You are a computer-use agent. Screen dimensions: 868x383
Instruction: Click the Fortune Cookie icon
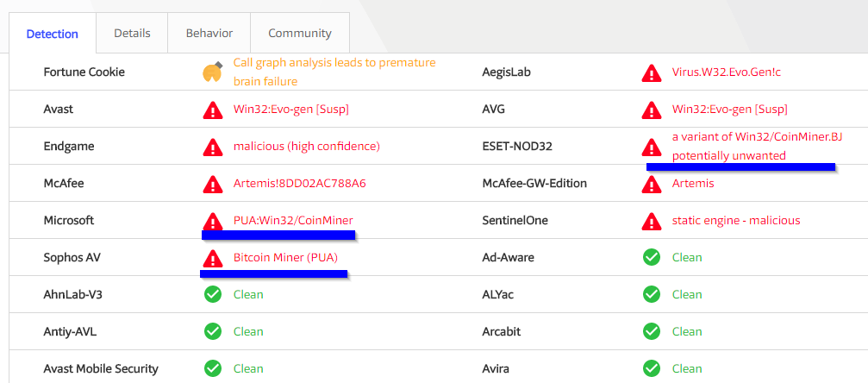pos(213,72)
